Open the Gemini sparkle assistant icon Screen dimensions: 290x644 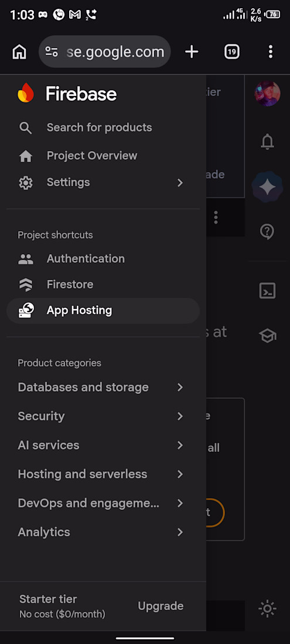[267, 187]
